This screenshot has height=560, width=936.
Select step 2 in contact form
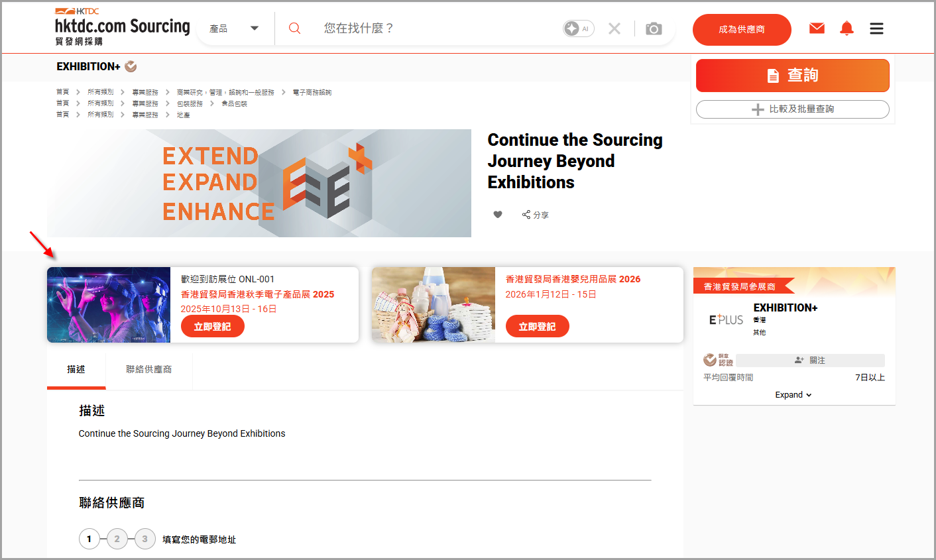click(117, 539)
